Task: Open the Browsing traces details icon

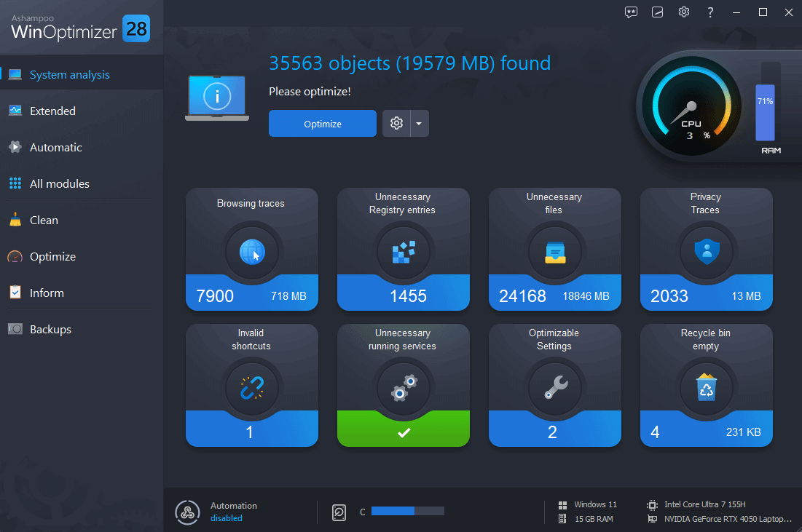Action: point(251,251)
